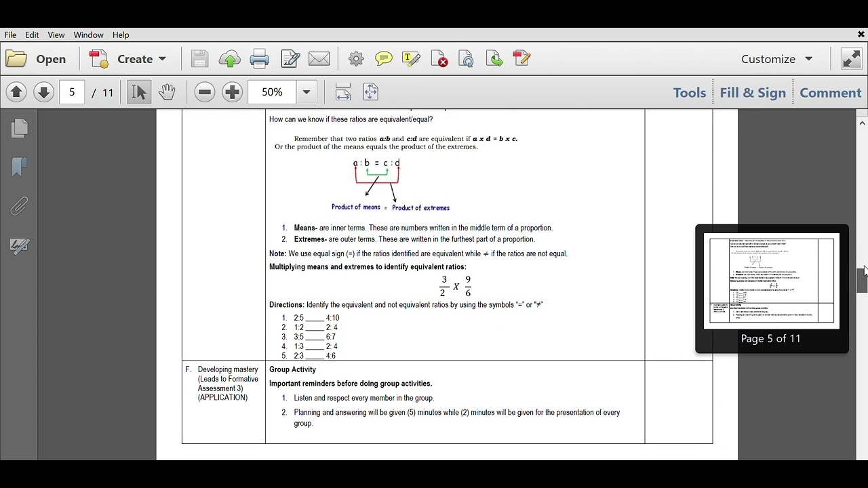
Task: Delete page using the red X page icon
Action: (x=439, y=59)
